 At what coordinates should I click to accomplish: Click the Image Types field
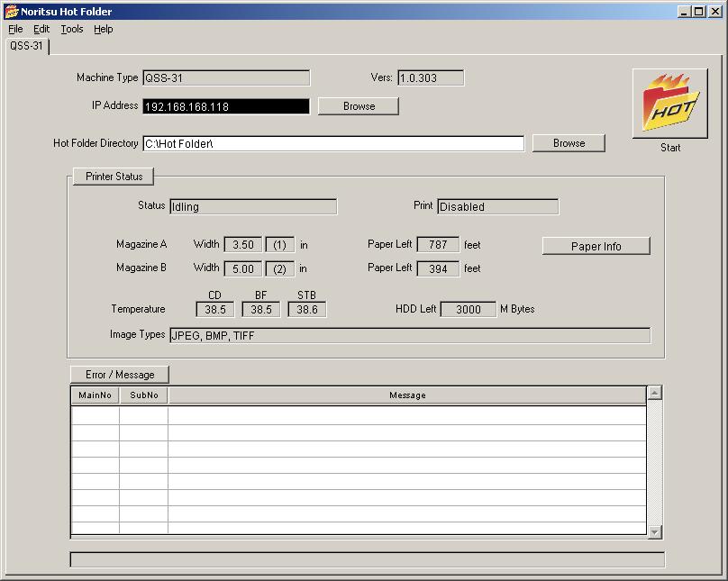pos(410,335)
